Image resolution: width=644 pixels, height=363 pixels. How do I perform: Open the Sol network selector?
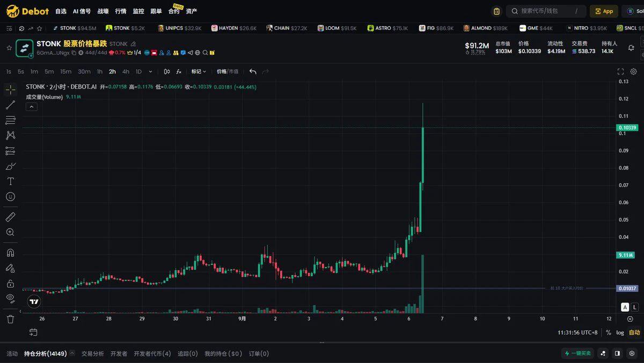click(x=633, y=11)
